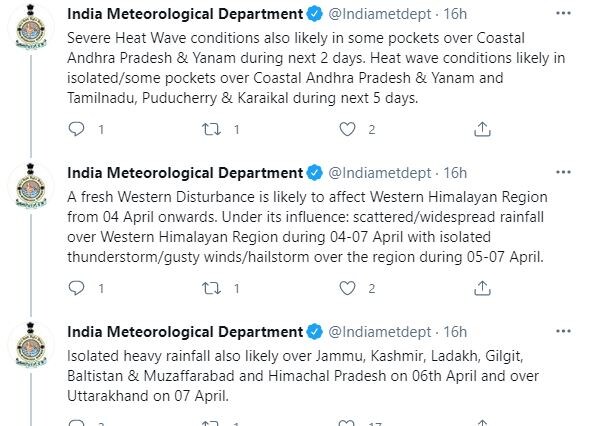Retweet the Severe Heat Wave tweet
The height and width of the screenshot is (426, 589).
click(x=211, y=130)
